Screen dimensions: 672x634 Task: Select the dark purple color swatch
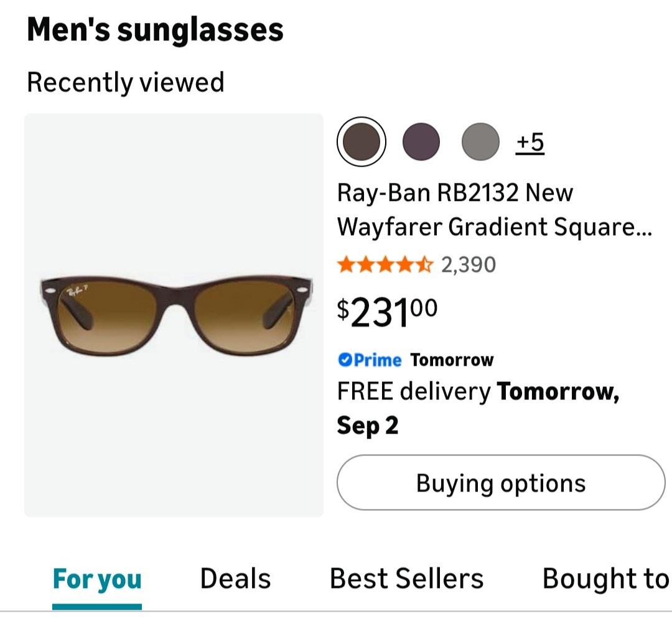pos(421,141)
